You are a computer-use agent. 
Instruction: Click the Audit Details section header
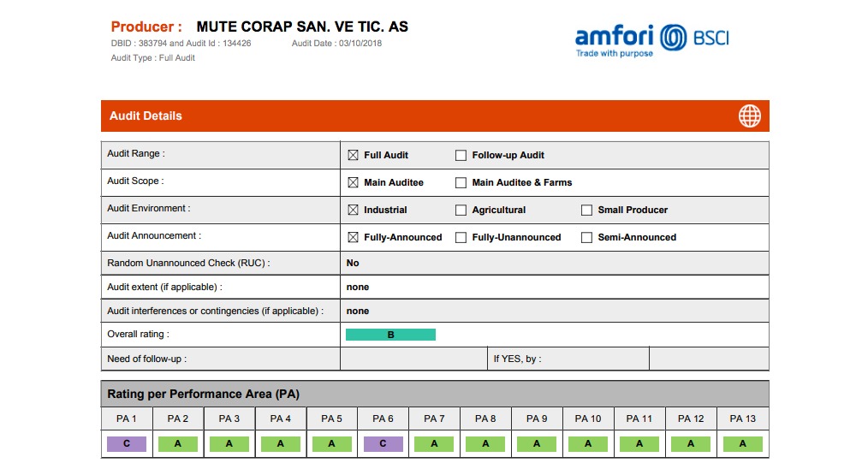[146, 116]
